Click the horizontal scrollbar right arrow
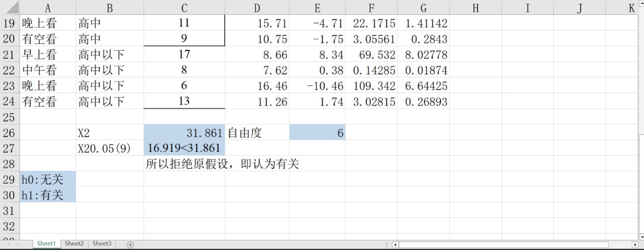Viewport: 644px width, 250px height. coord(634,245)
